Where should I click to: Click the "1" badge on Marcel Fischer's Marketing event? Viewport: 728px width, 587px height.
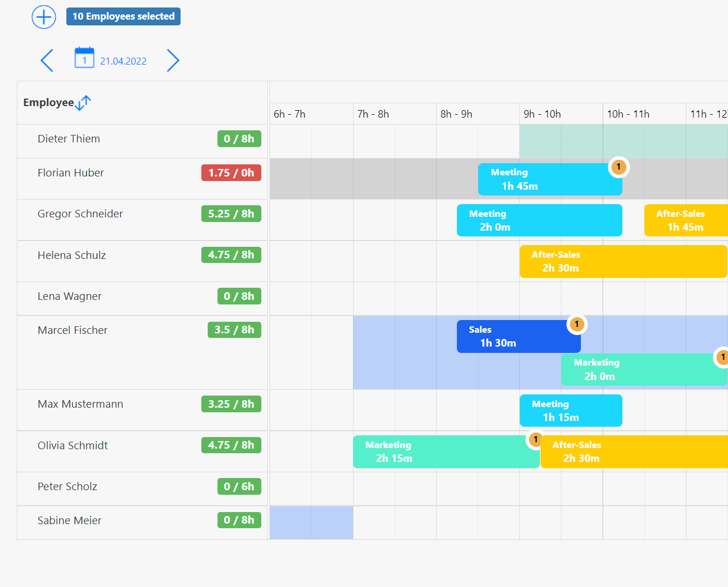[x=723, y=358]
